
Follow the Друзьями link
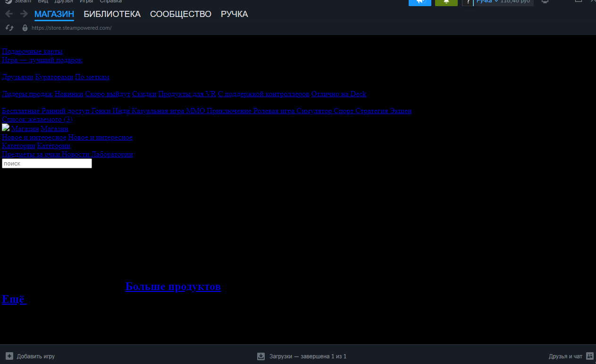17,77
